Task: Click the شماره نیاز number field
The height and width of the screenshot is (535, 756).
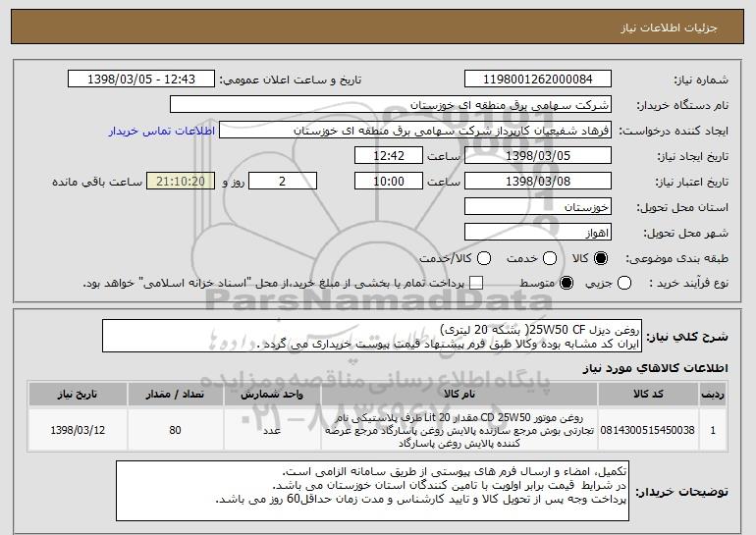Action: (538, 80)
